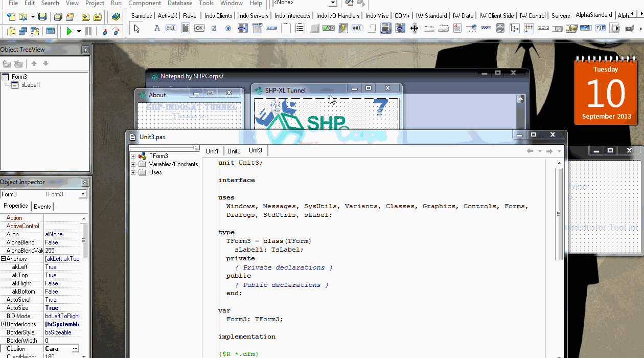Viewport: 644px width, 358px height.
Task: Click the editor Forward navigation arrow
Action: point(549,151)
